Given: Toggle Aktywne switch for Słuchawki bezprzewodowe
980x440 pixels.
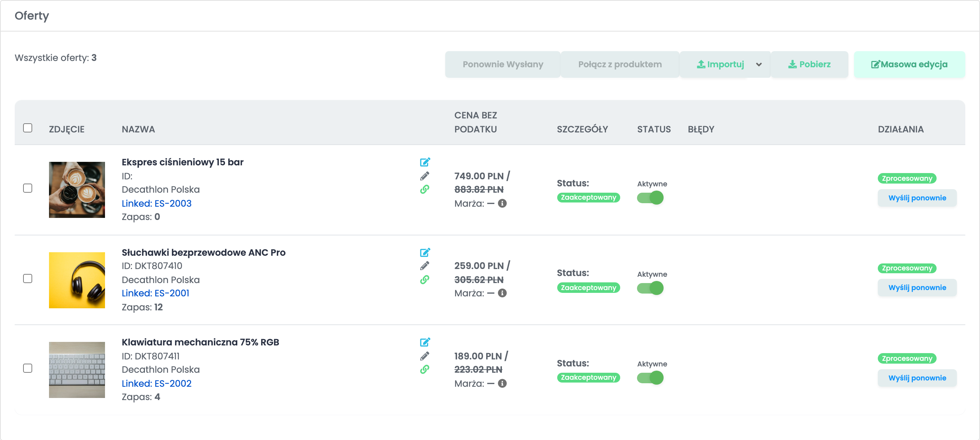Looking at the screenshot, I should [x=650, y=288].
